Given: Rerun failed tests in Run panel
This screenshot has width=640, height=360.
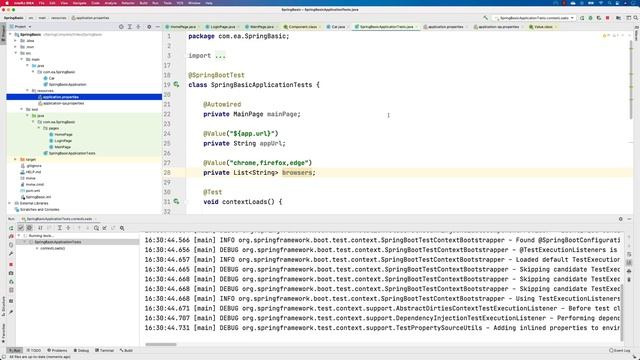Looking at the screenshot, I should 11,236.
